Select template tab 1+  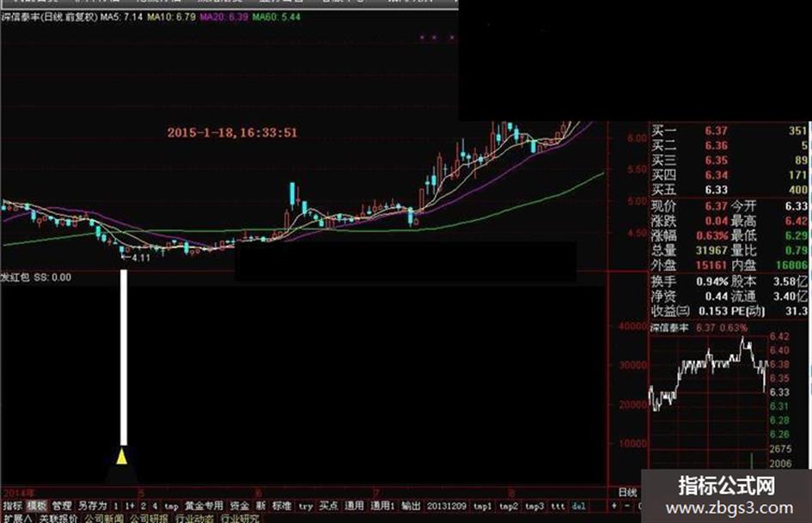(130, 506)
